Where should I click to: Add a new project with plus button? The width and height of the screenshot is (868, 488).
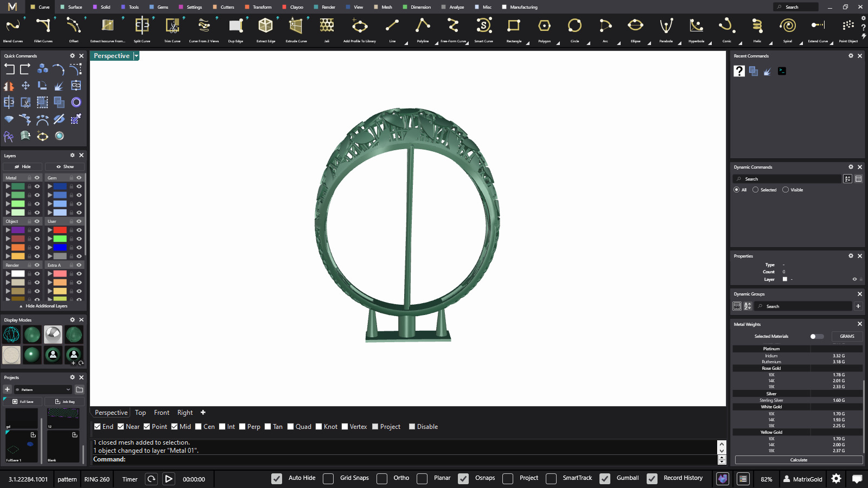click(x=7, y=389)
